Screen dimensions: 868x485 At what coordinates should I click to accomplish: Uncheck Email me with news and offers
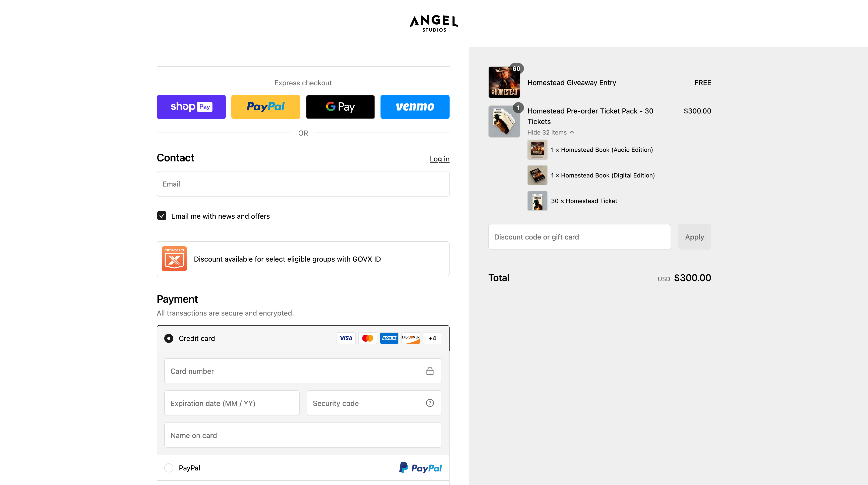coord(162,216)
